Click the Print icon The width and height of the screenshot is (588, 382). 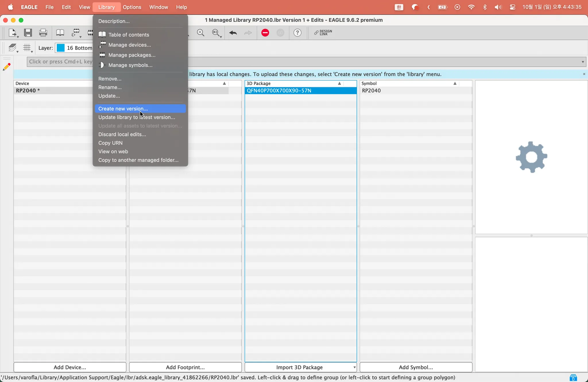point(43,33)
